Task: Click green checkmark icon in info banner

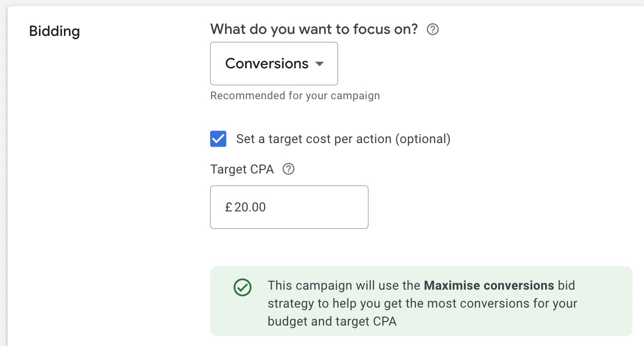Action: coord(243,287)
